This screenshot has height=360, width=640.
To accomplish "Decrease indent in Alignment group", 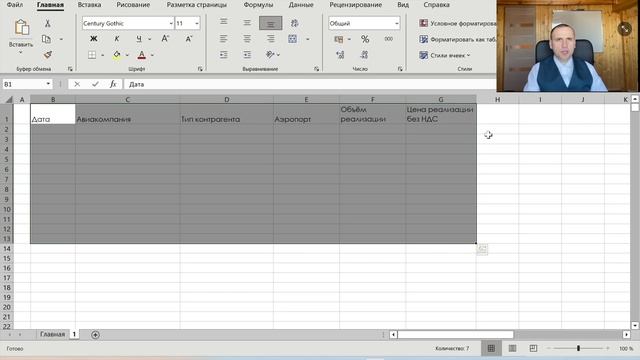I will [223, 54].
